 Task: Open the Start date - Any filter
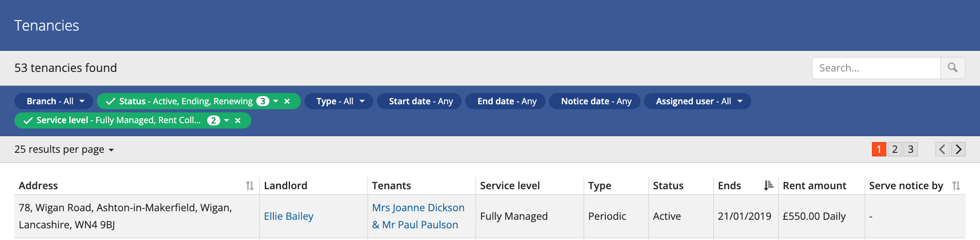419,101
